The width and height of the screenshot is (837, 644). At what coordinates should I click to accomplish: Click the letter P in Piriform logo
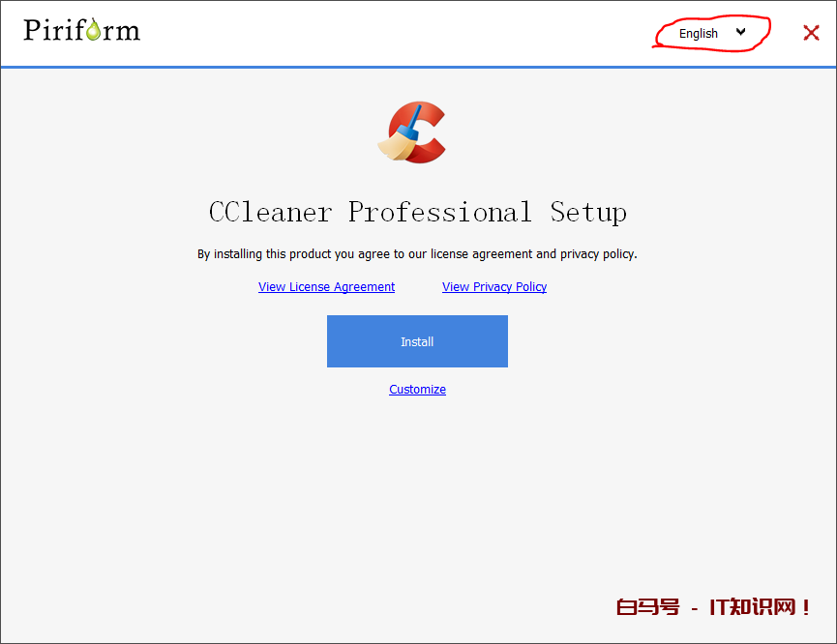click(33, 30)
